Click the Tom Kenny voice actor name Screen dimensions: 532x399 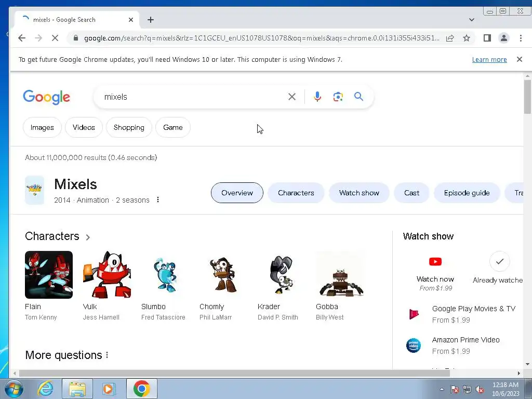[x=41, y=317]
